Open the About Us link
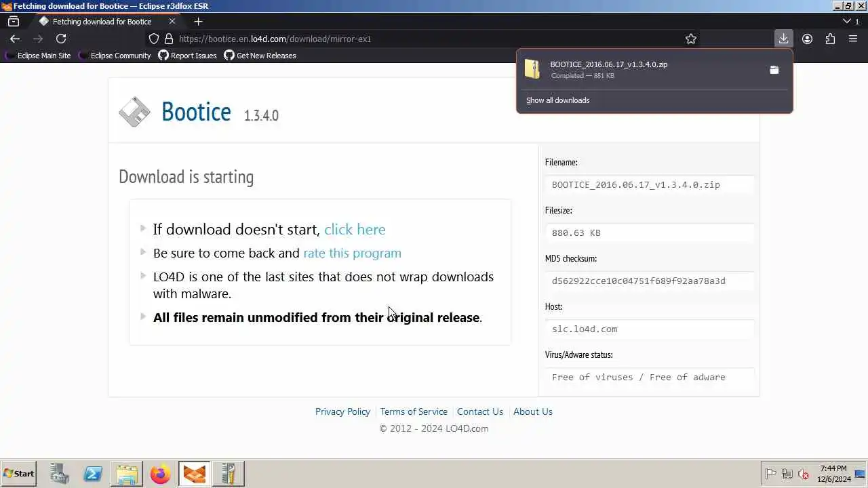This screenshot has width=868, height=488. coord(533,411)
